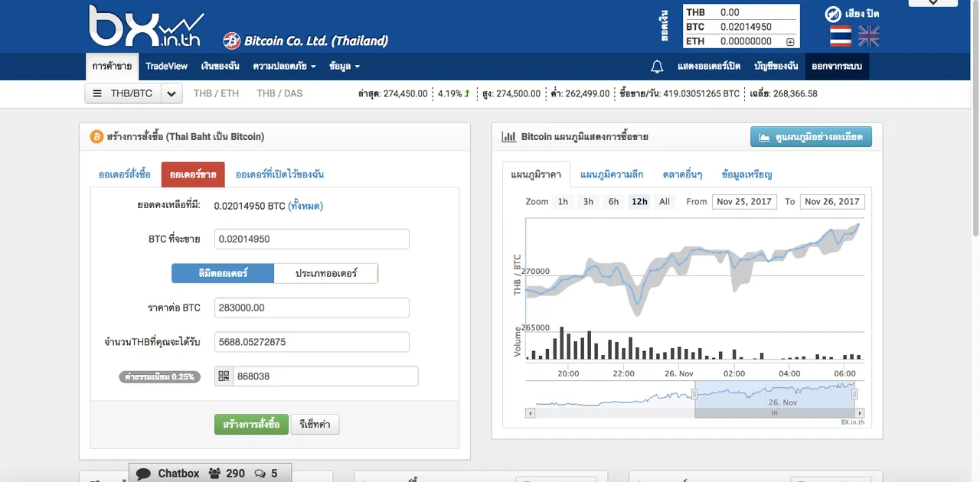This screenshot has height=482, width=980.
Task: Set chart zoom to 1h
Action: (x=563, y=202)
